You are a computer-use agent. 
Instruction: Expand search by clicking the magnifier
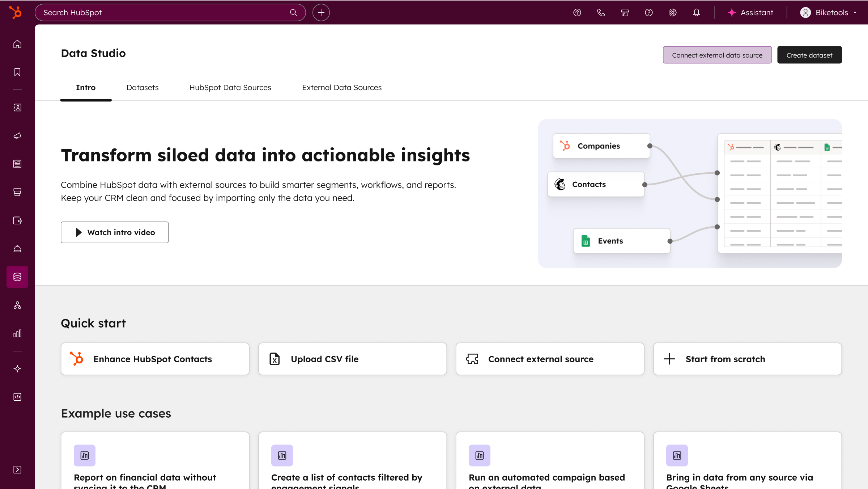[293, 12]
